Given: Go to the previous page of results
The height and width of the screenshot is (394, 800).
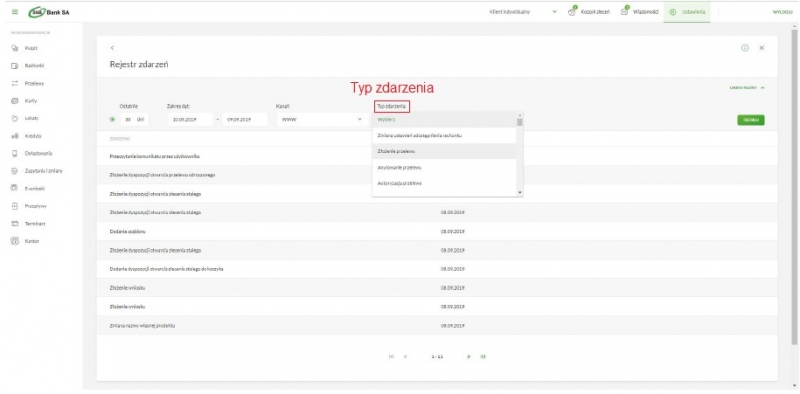Looking at the screenshot, I should pos(406,357).
